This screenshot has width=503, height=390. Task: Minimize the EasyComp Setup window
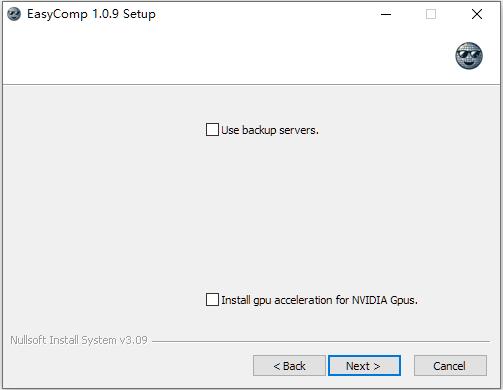coord(386,14)
